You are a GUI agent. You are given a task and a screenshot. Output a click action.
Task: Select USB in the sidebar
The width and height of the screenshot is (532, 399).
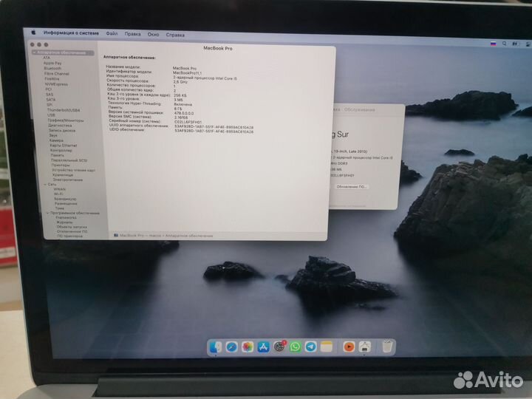51,115
